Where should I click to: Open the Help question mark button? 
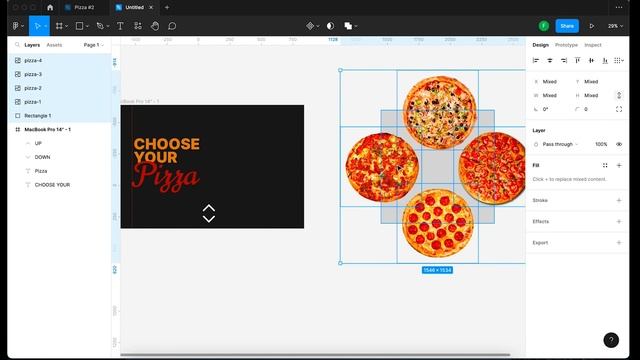coord(611,340)
